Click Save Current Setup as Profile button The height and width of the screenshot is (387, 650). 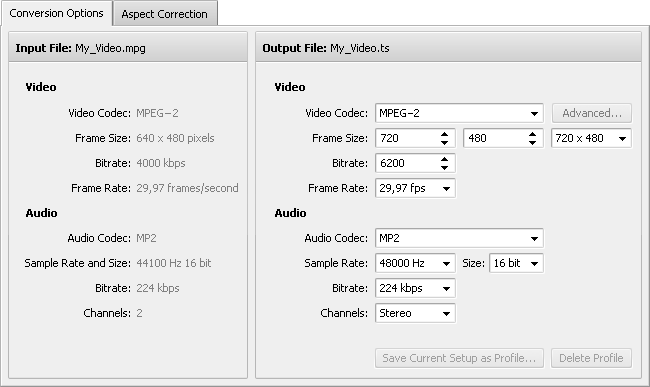click(x=459, y=358)
